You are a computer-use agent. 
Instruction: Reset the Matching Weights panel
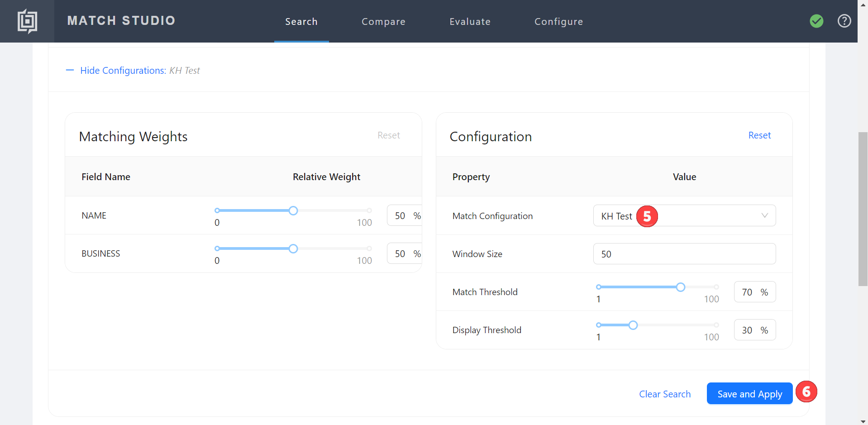pos(389,135)
